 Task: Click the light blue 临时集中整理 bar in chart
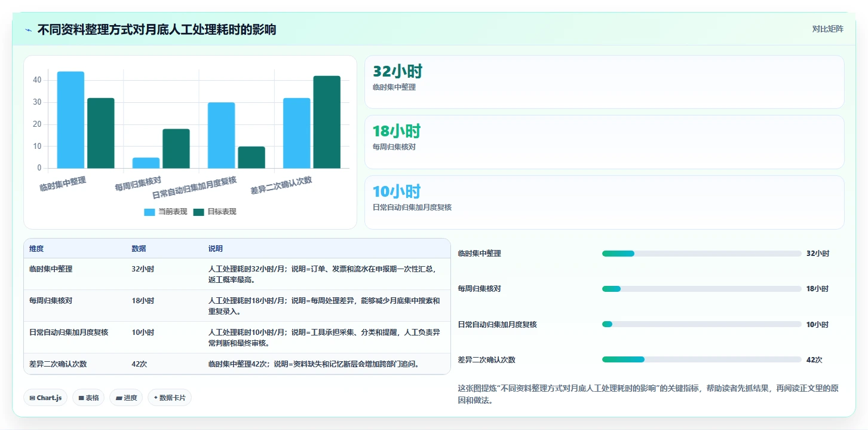point(70,120)
